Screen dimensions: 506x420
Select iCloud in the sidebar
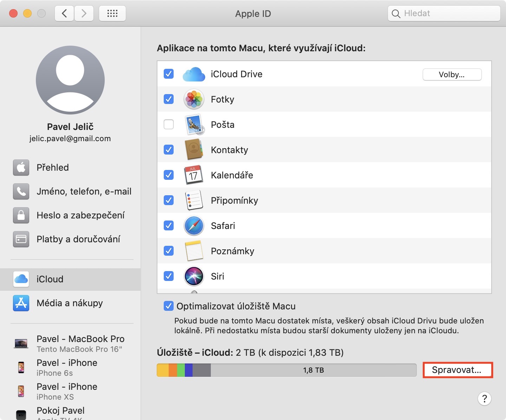70,279
